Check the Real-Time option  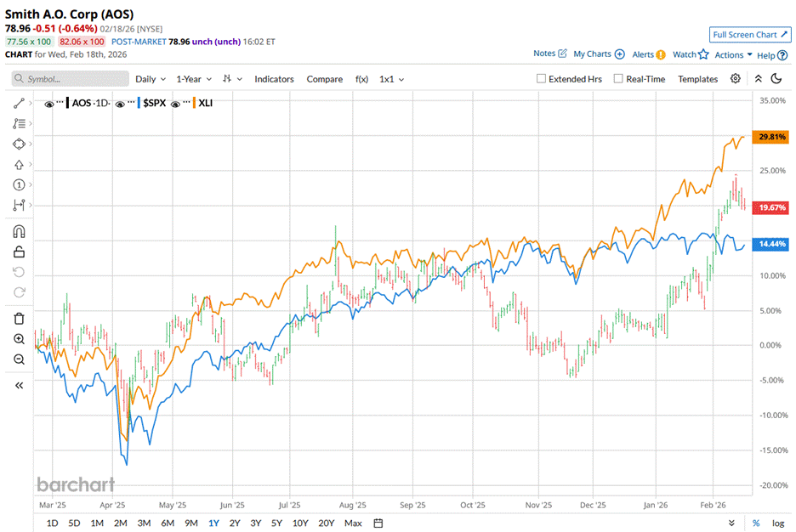pyautogui.click(x=617, y=79)
